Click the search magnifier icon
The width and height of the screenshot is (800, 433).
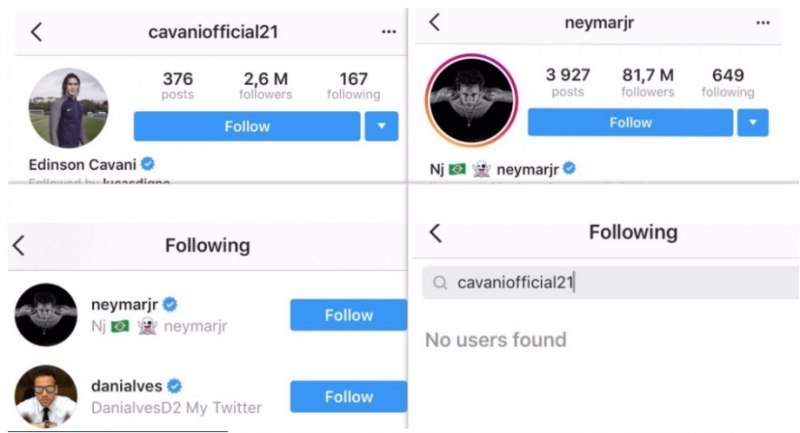(x=439, y=284)
